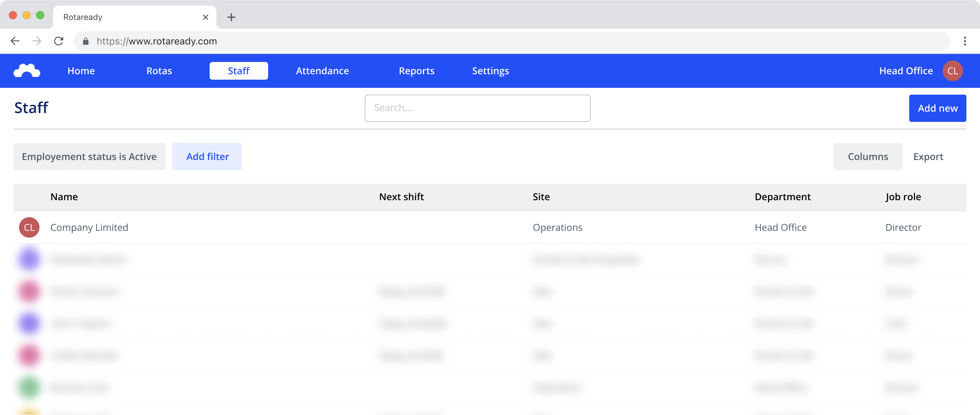Click into the staff Search field

click(477, 108)
